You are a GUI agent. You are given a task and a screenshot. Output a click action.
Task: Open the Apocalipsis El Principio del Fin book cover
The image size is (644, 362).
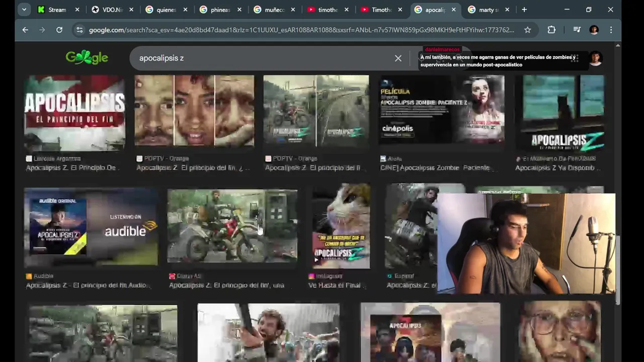74,113
